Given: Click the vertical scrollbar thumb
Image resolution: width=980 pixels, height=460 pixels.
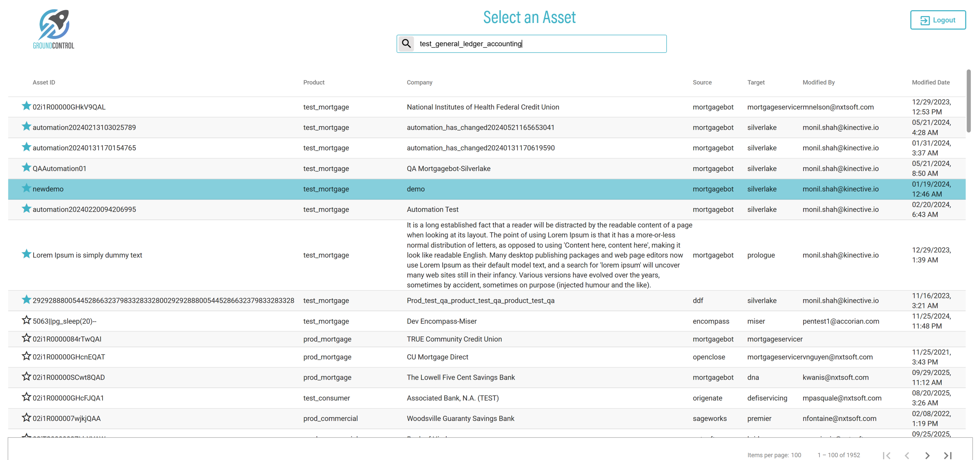Looking at the screenshot, I should click(x=968, y=101).
